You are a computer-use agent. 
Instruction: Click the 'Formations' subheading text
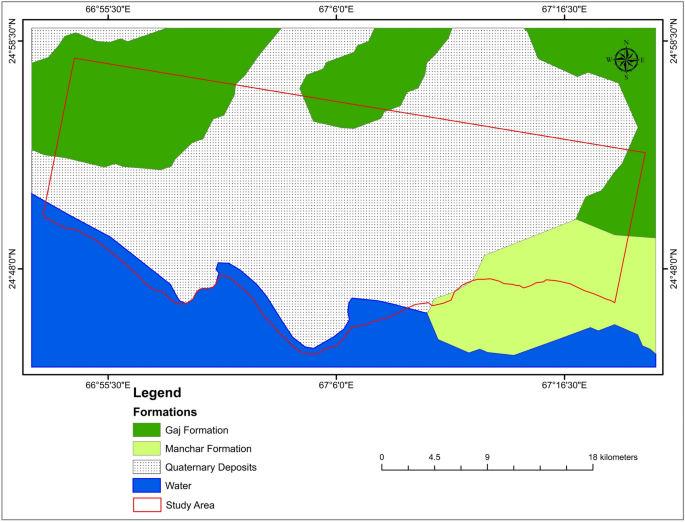[x=165, y=412]
